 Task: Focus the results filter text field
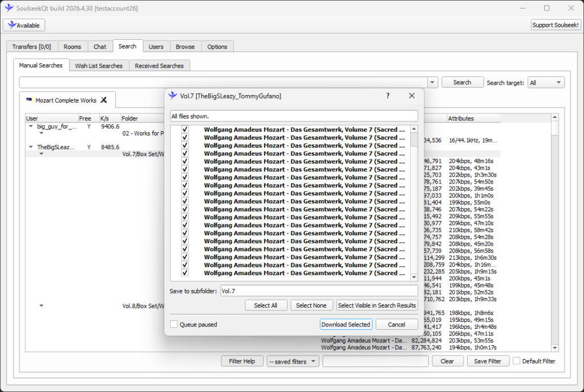375,361
